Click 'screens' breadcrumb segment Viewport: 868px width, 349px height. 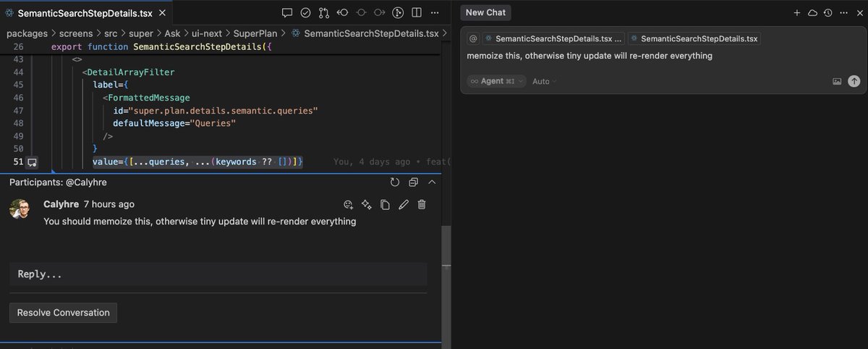pos(76,33)
